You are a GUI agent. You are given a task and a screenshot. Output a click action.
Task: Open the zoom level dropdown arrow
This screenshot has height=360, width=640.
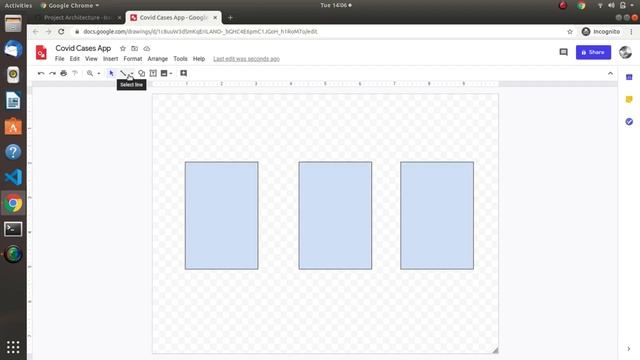pos(99,73)
